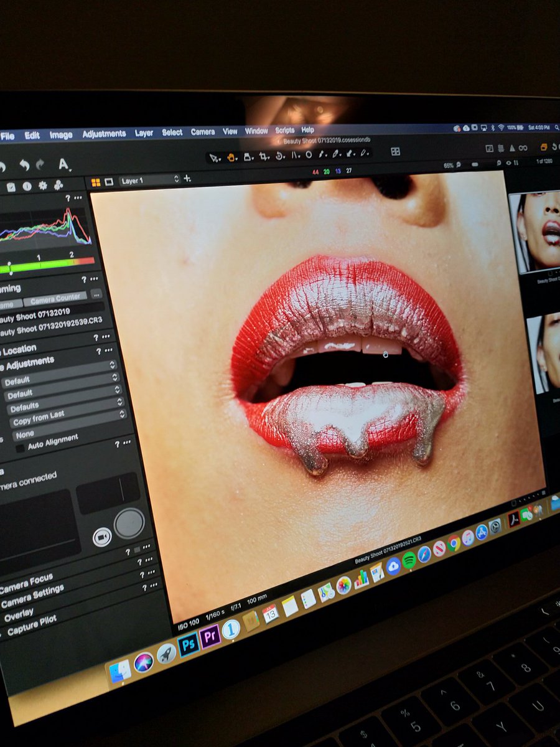
Task: Open the File menu
Action: [7, 136]
